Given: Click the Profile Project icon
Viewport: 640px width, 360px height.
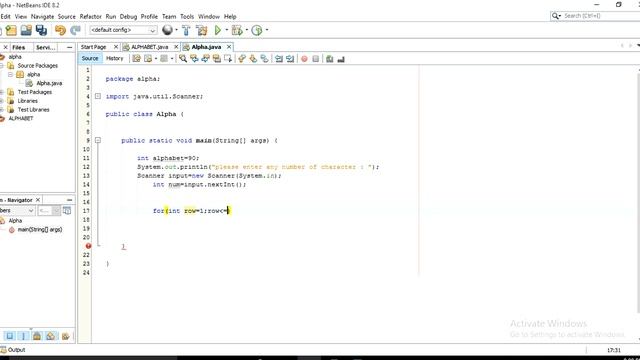Looking at the screenshot, I should (x=257, y=30).
